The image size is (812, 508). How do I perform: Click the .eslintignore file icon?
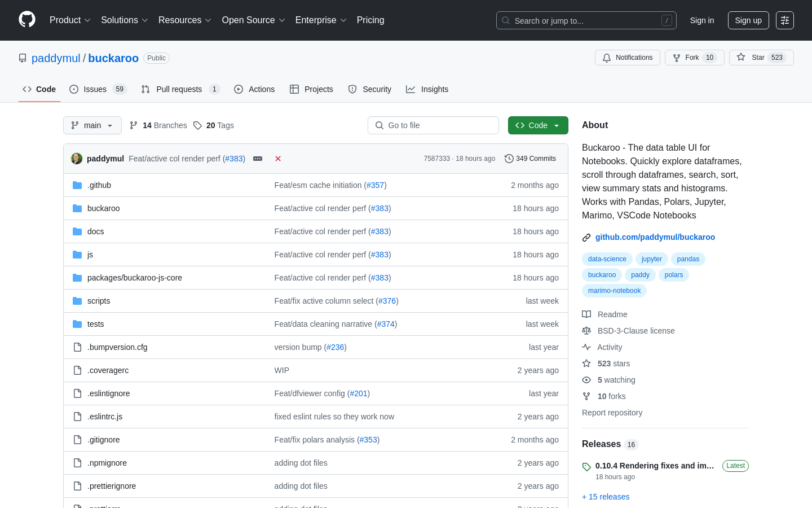point(77,393)
